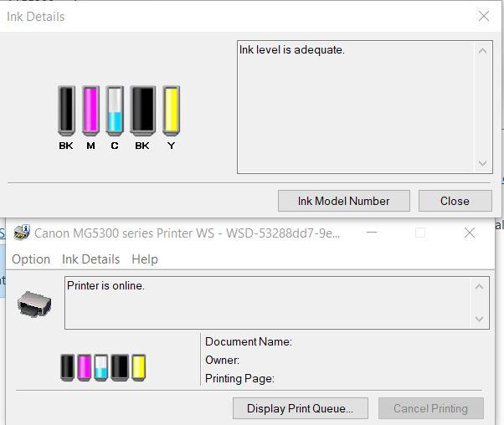Click the 'Owner:' label

[x=222, y=360]
